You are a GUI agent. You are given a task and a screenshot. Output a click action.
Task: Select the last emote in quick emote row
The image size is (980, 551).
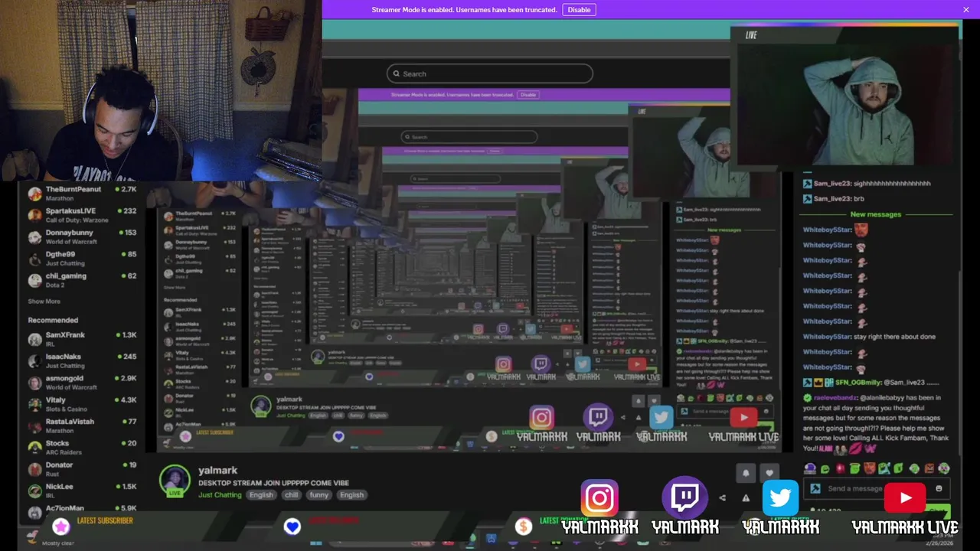(944, 468)
